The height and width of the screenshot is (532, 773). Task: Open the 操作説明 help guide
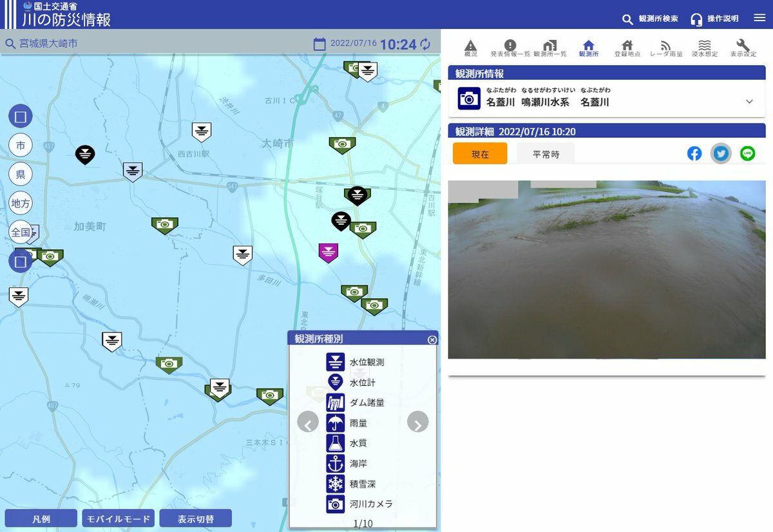(714, 19)
